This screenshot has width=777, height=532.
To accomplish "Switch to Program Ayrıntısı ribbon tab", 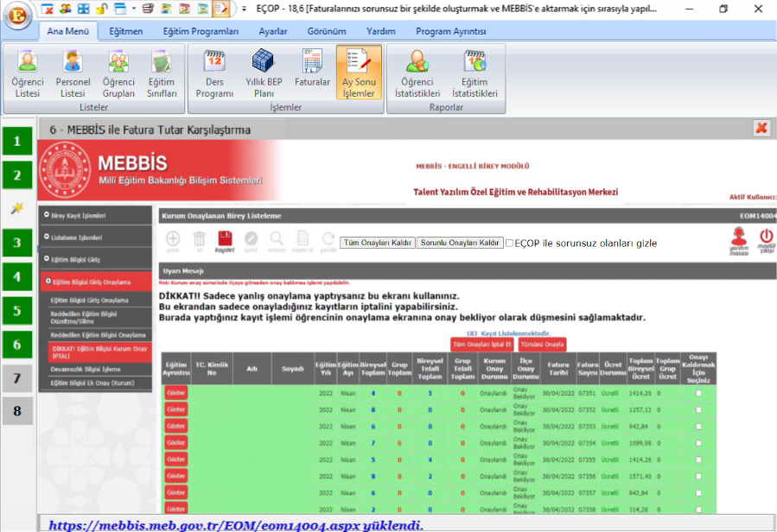I will [451, 31].
